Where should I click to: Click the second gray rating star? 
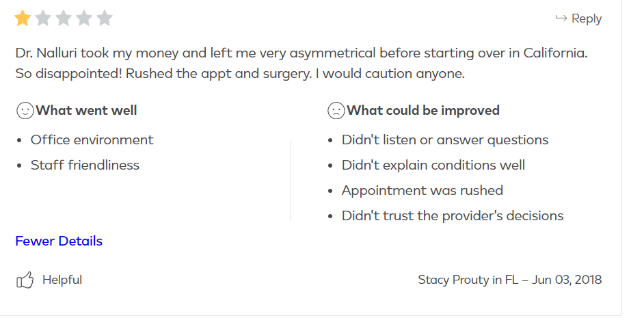click(x=43, y=18)
